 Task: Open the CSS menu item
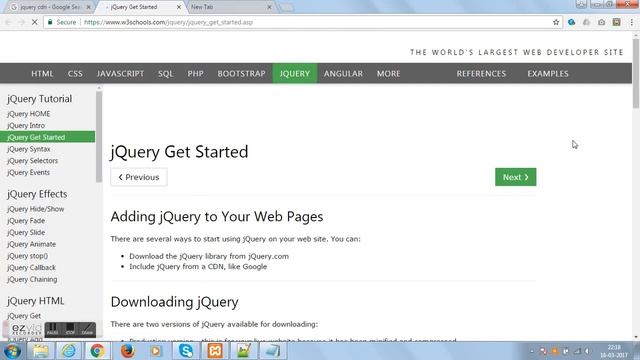(x=75, y=73)
